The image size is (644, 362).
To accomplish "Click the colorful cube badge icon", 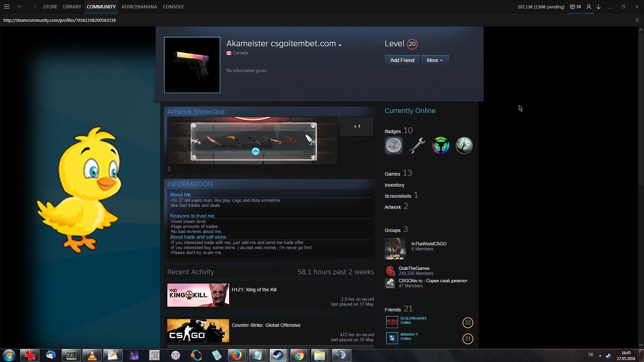I will pos(440,145).
